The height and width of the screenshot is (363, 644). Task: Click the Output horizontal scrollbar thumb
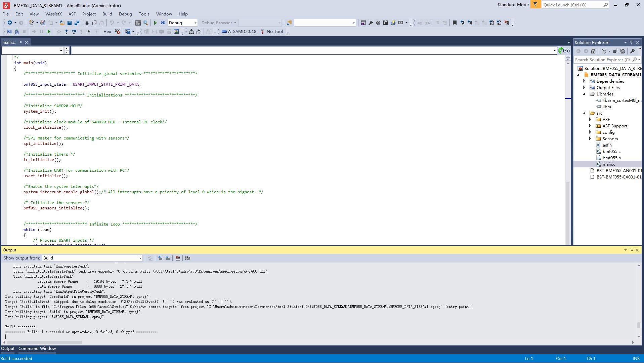[x=44, y=342]
